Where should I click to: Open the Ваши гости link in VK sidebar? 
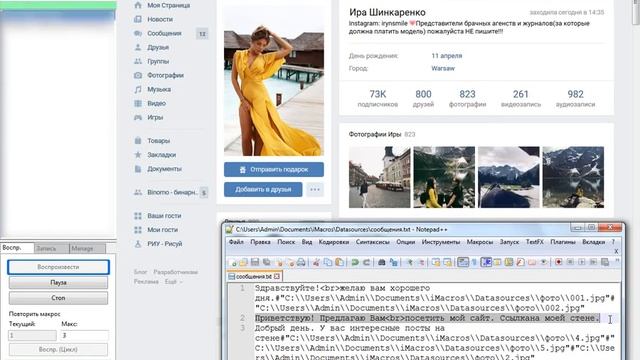click(164, 216)
